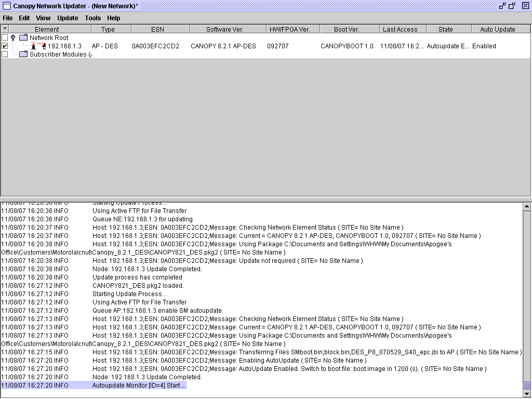The image size is (532, 399).
Task: Click the Software Ver. column header
Action: click(224, 30)
